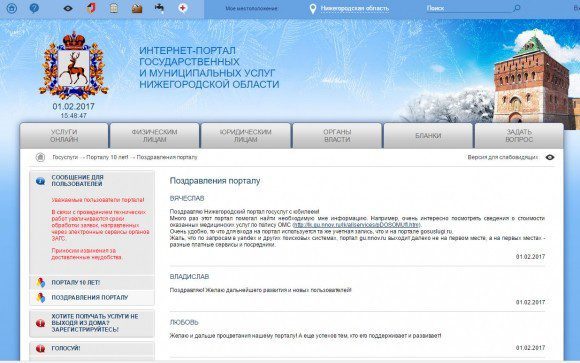Viewport: 580px width, 363px height.
Task: Go to Порталу 10 лет breadcrumb link
Action: tap(107, 157)
